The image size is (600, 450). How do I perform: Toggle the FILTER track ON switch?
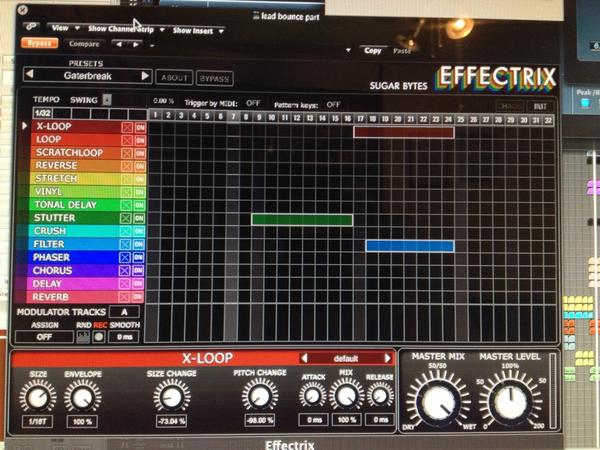click(x=139, y=245)
